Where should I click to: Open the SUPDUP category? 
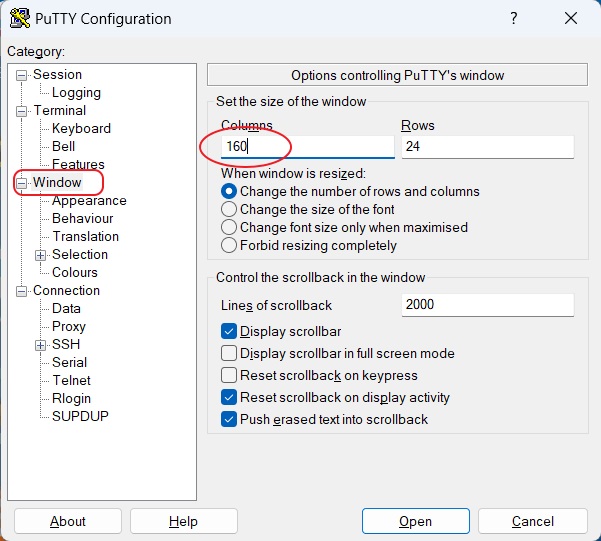(x=80, y=416)
